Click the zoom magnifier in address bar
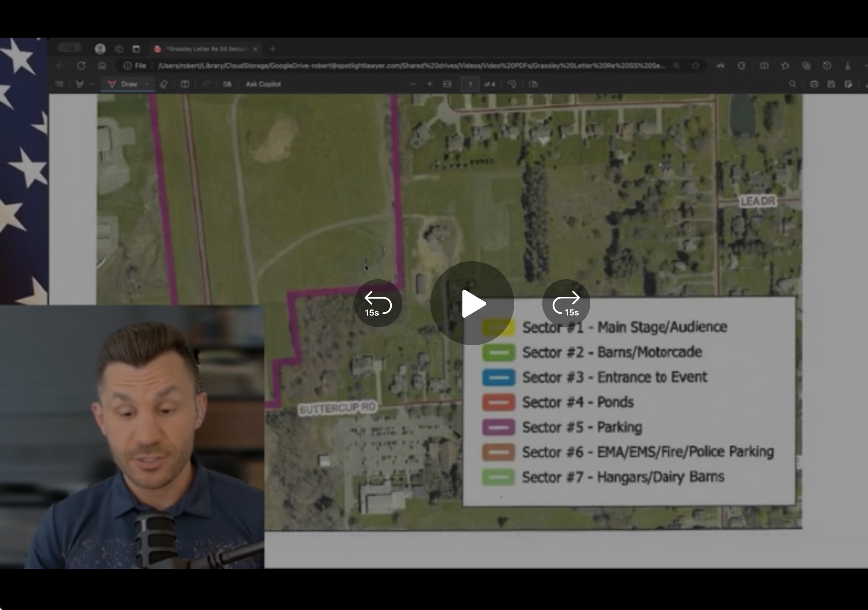This screenshot has width=868, height=610. pyautogui.click(x=676, y=66)
